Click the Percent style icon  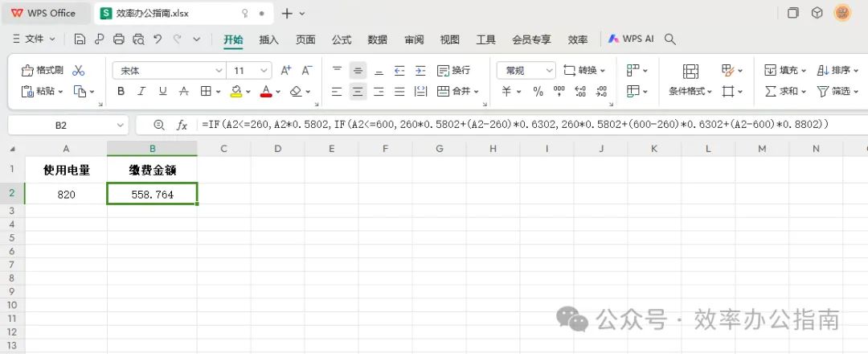pyautogui.click(x=538, y=92)
